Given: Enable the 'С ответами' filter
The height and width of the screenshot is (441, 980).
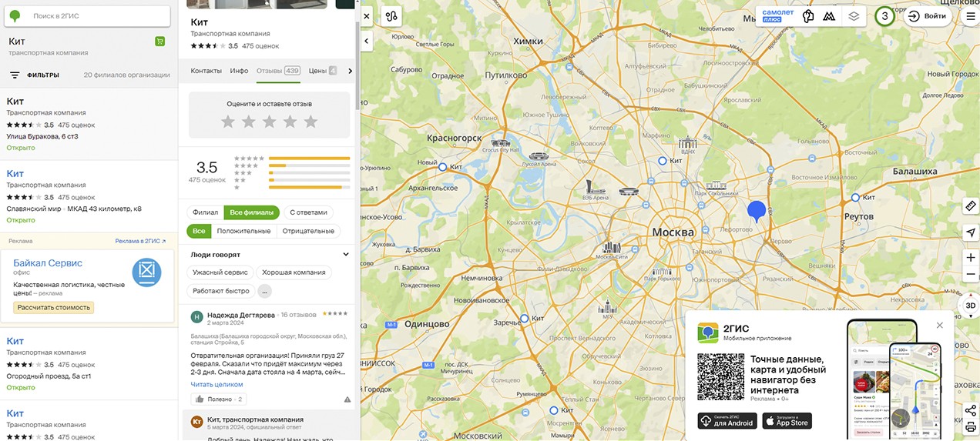Looking at the screenshot, I should coord(308,212).
